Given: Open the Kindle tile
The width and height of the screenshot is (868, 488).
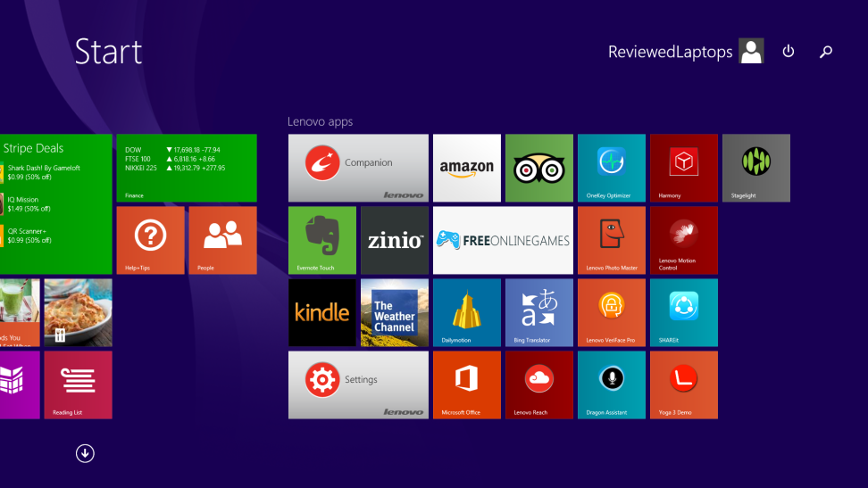Looking at the screenshot, I should tap(322, 312).
